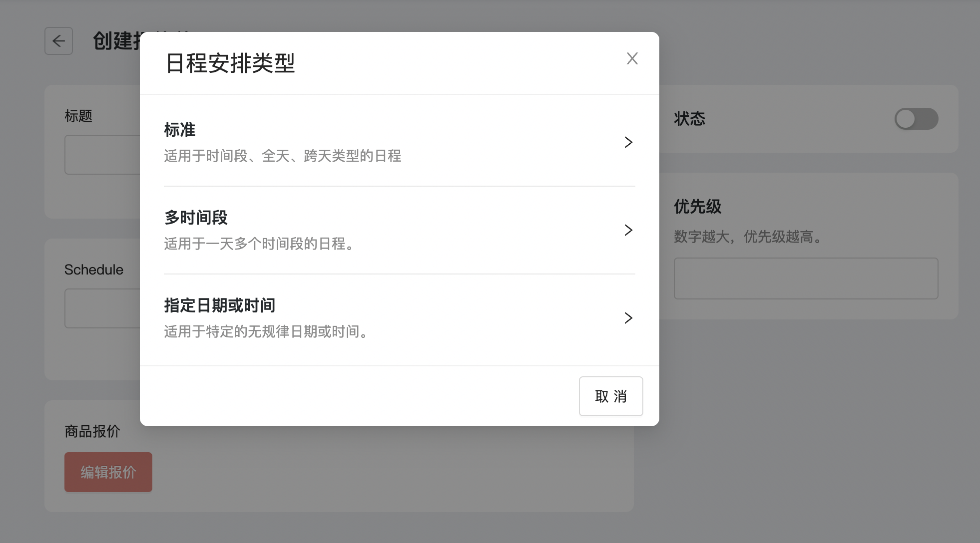Select the 指定日期或时间 option title

(x=220, y=305)
